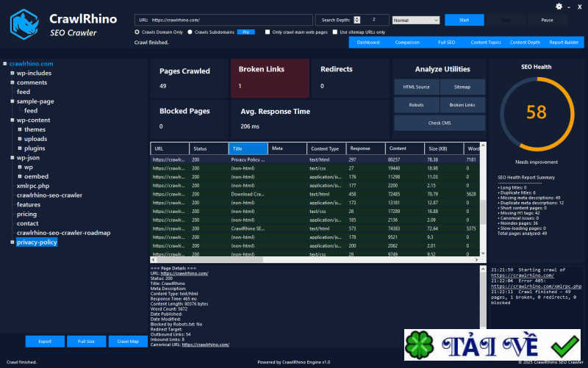Open the Crawl Map view
This screenshot has width=588, height=368.
tap(128, 342)
